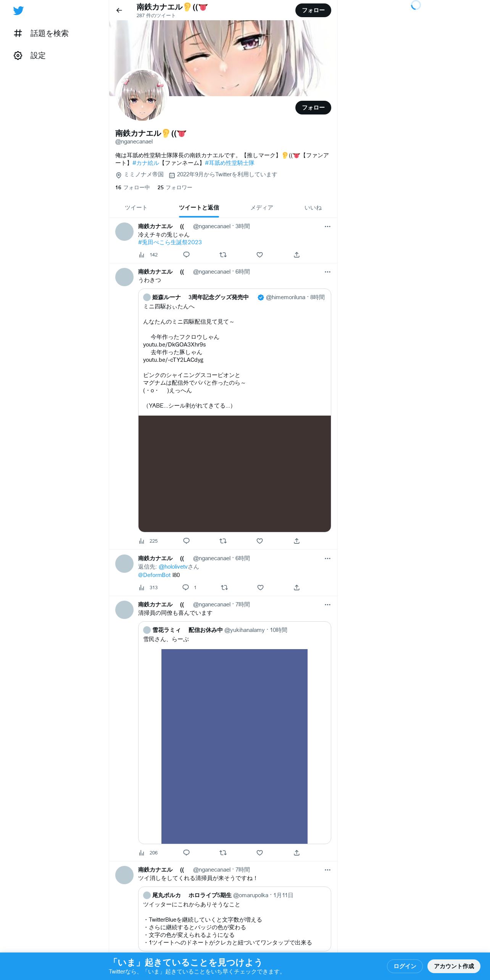Viewport: 490px width, 980px height.
Task: Open settings gear in sidebar
Action: pos(18,56)
